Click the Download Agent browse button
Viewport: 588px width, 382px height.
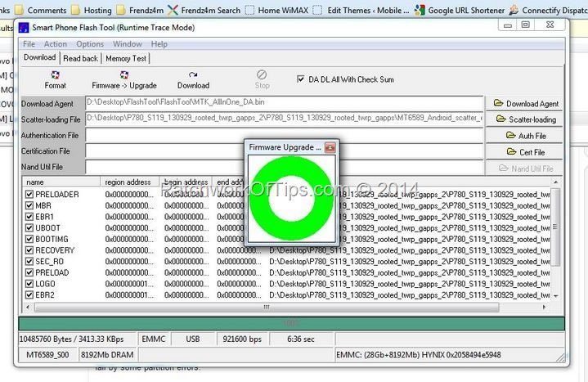pyautogui.click(x=525, y=104)
